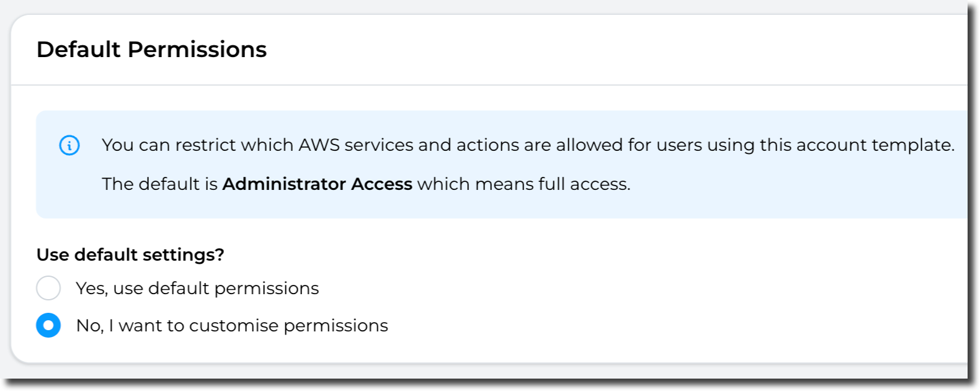Click the "Yes, use default permissions" label text

[197, 288]
